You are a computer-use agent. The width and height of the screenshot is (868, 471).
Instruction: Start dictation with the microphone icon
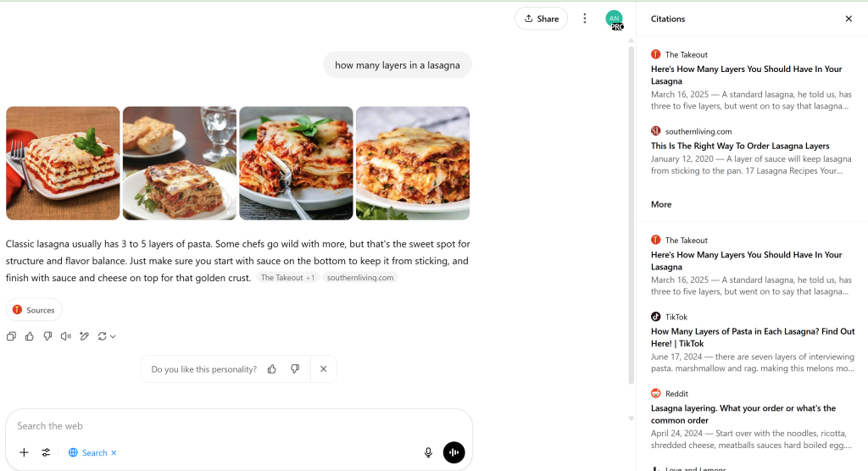coord(428,452)
